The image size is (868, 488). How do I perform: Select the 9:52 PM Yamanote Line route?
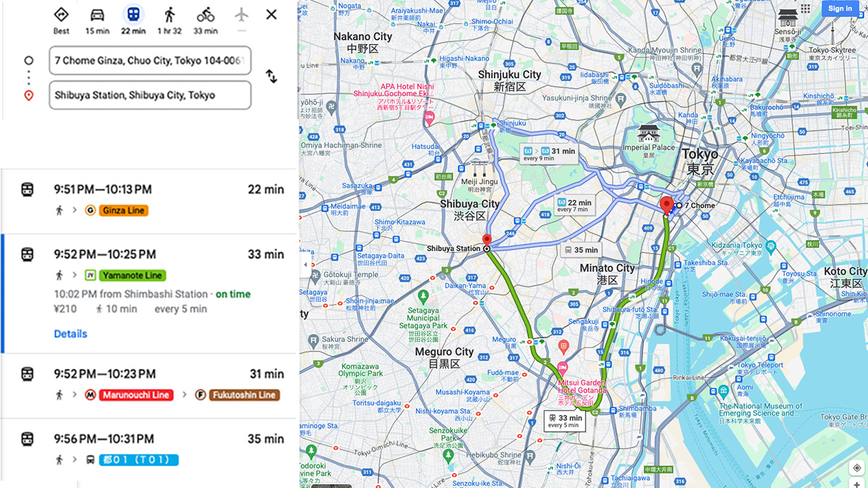[149, 294]
